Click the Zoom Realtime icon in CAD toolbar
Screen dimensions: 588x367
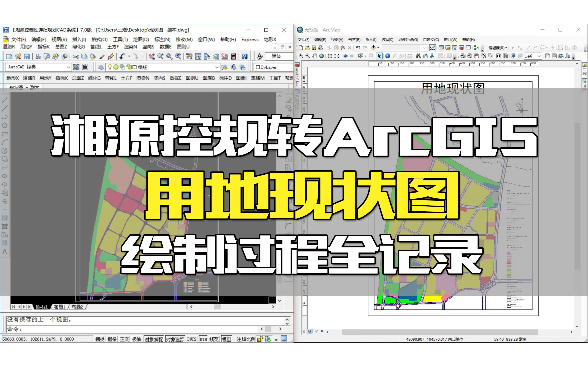(x=160, y=57)
